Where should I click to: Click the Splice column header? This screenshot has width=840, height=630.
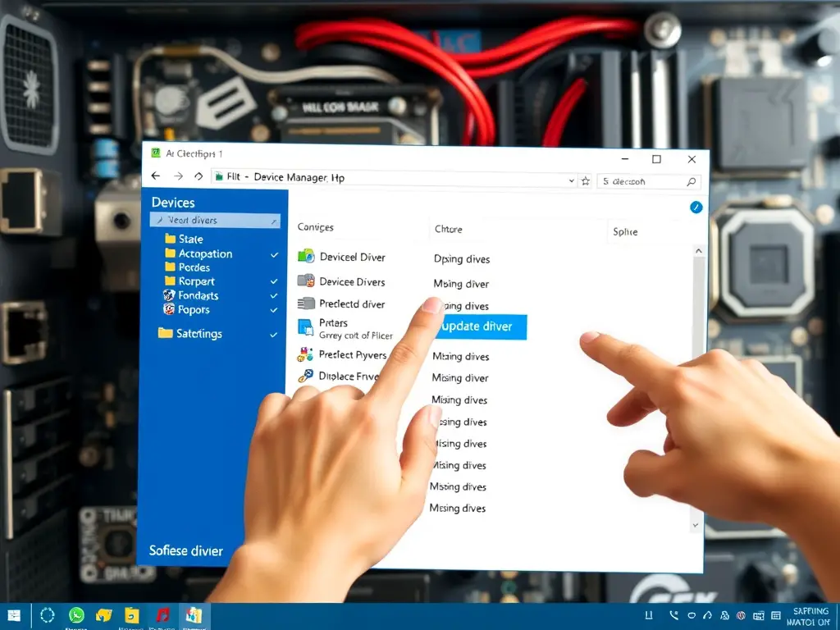(625, 231)
